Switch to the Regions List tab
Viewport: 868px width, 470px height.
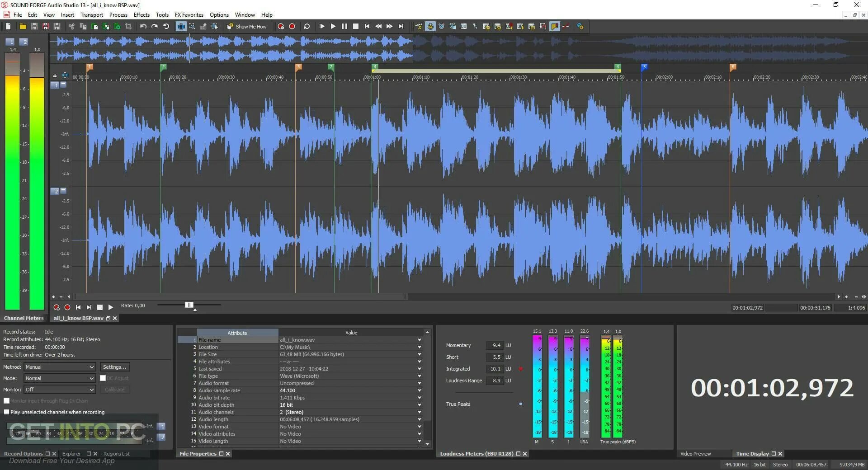tap(116, 454)
